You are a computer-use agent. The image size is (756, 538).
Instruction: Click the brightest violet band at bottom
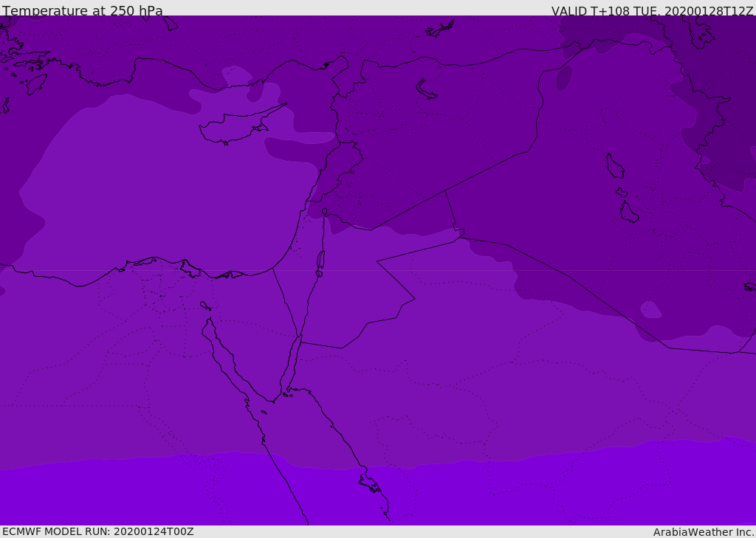tap(148, 494)
